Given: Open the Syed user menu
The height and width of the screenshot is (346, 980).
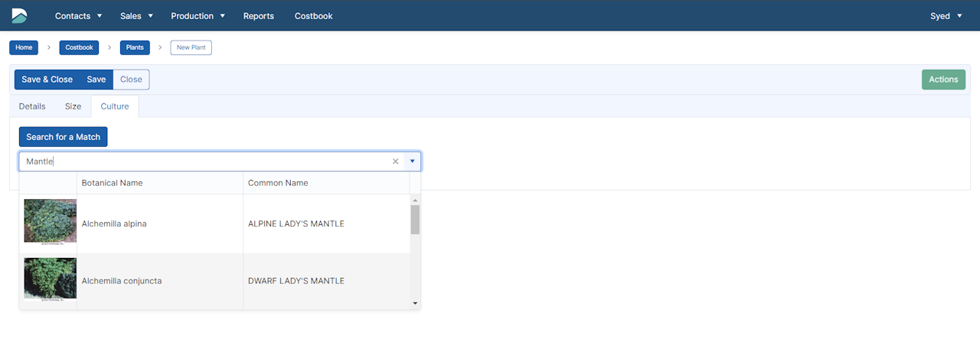Looking at the screenshot, I should pyautogui.click(x=946, y=16).
